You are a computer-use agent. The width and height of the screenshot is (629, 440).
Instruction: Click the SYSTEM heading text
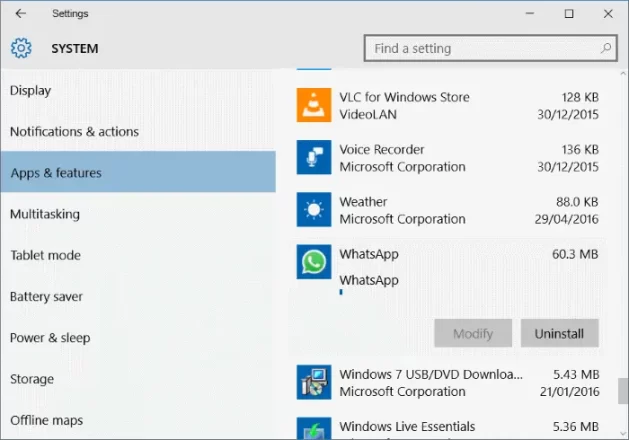[x=75, y=49]
